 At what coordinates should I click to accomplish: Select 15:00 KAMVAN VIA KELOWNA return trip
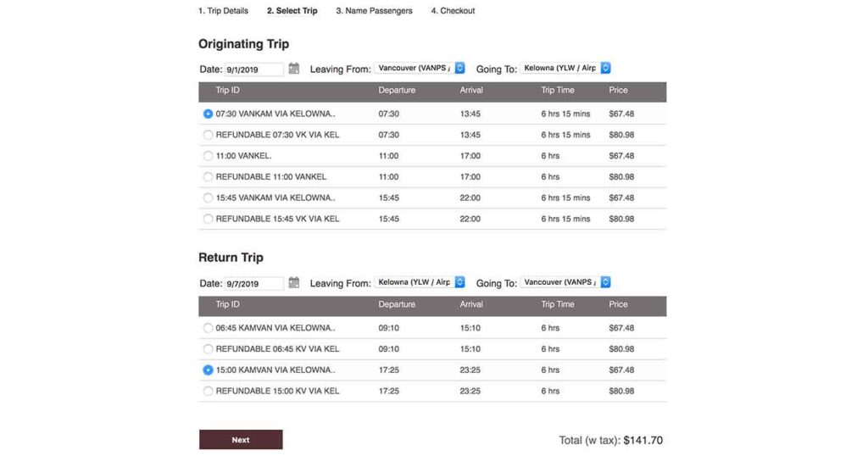coord(209,370)
